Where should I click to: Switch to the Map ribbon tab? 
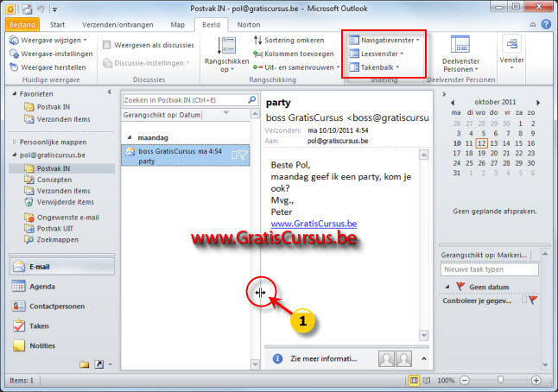click(177, 24)
